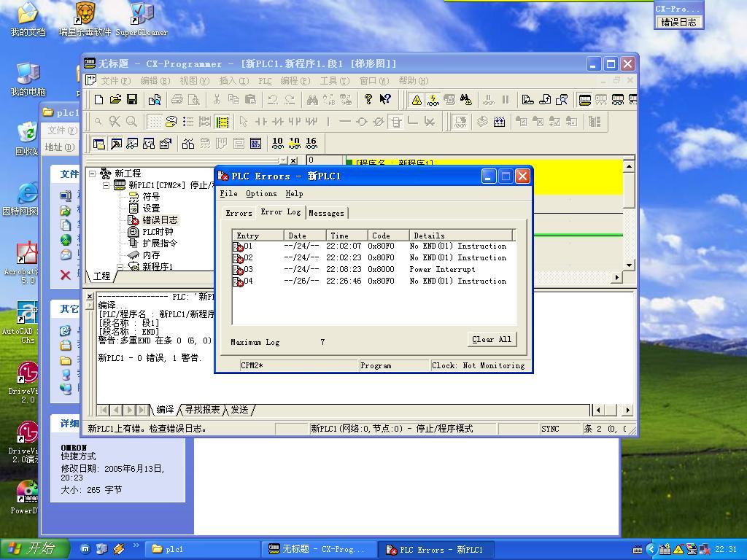Switch to the Errors tab
Screen dimensions: 747x560
pyautogui.click(x=239, y=214)
